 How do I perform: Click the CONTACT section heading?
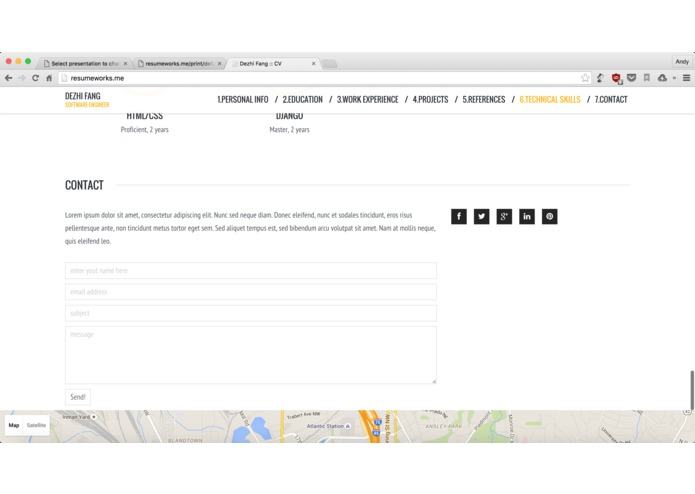tap(84, 185)
